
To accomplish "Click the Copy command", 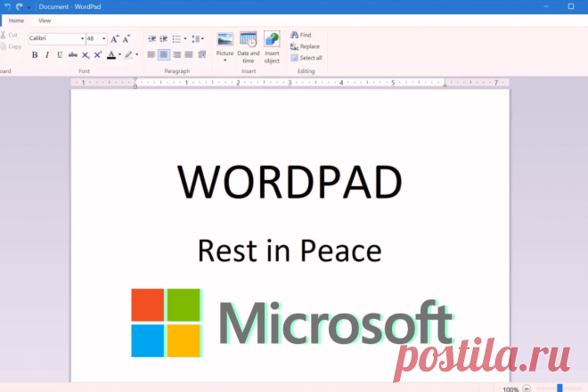I will pos(11,46).
